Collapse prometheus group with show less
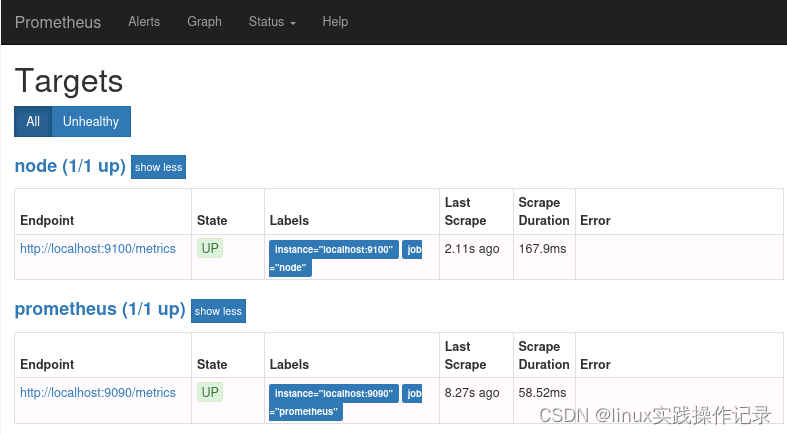787x434 pixels. click(218, 311)
